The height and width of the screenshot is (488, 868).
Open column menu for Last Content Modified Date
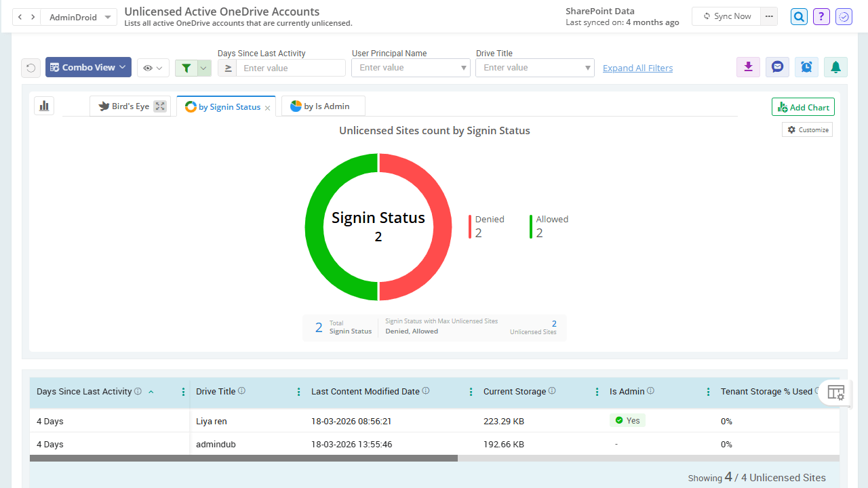[x=471, y=392]
